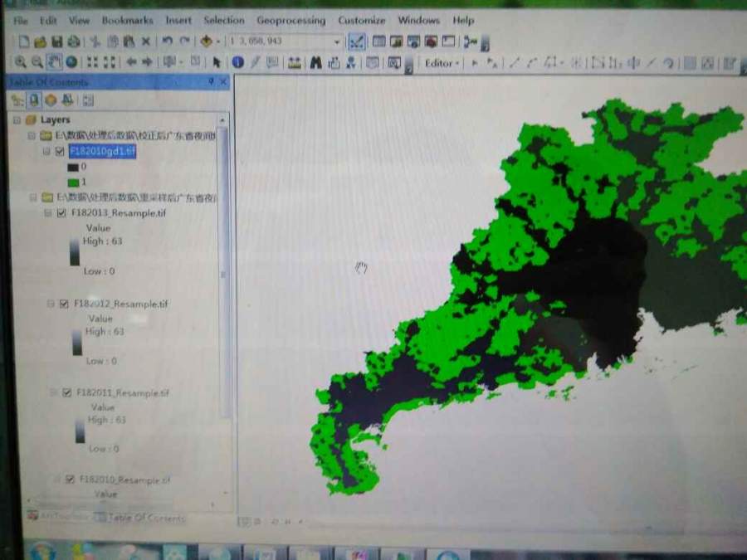Select the Measure ruler tool
The width and height of the screenshot is (747, 560).
294,63
